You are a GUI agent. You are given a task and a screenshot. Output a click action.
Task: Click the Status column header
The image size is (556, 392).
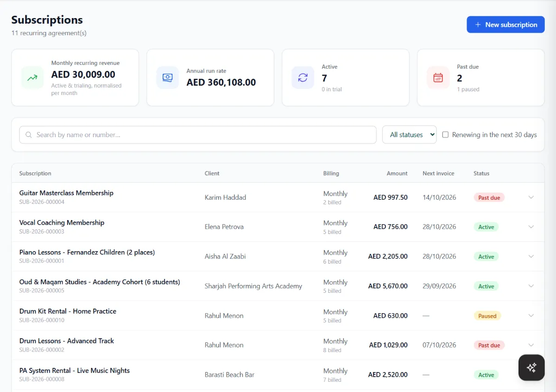[481, 173]
